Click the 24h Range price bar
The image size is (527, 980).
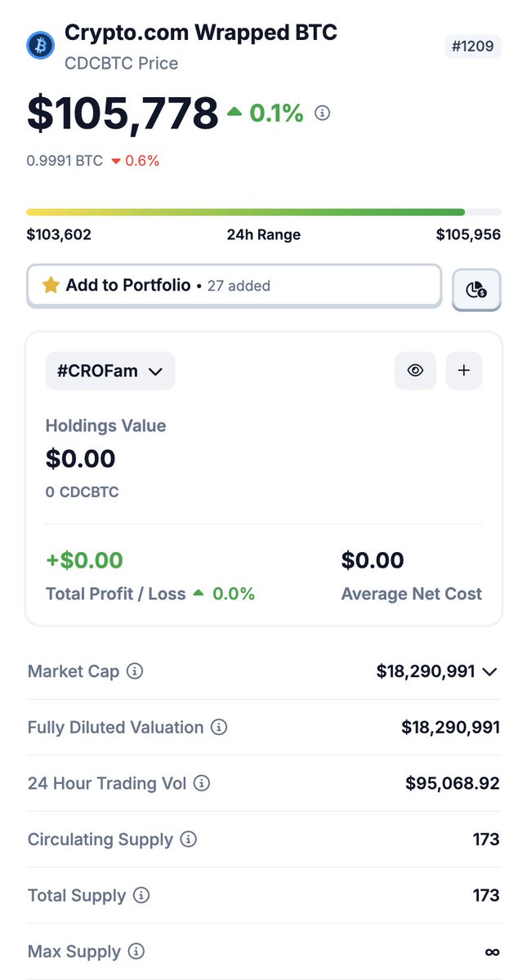coord(263,212)
